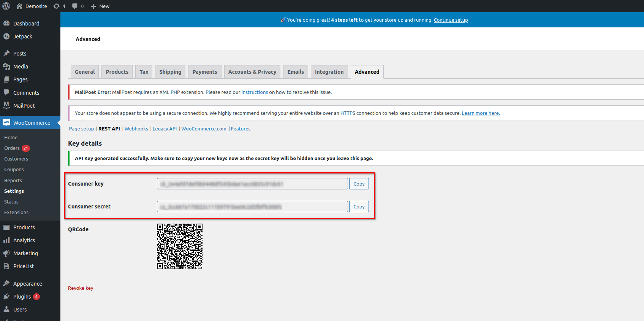Select the Payments tab

point(205,72)
